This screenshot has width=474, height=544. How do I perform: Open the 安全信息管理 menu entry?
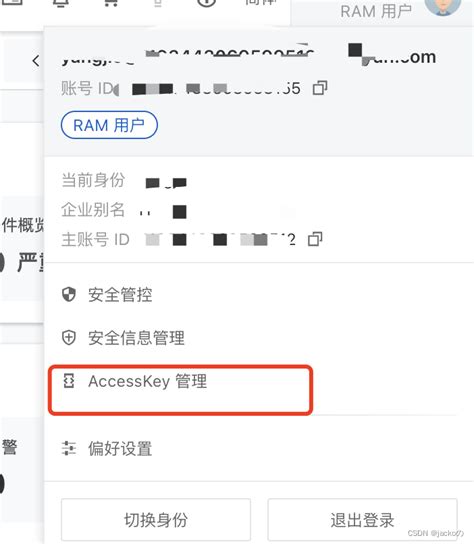coord(136,338)
